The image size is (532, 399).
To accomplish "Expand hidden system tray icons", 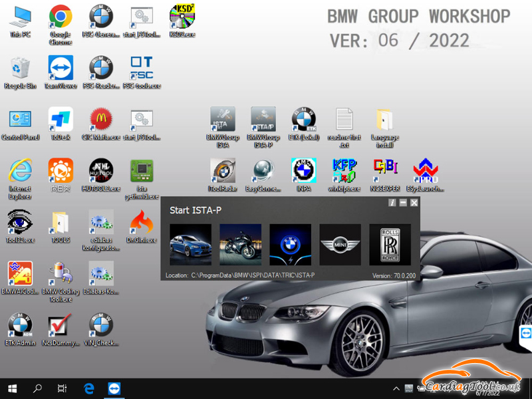I will coord(396,388).
